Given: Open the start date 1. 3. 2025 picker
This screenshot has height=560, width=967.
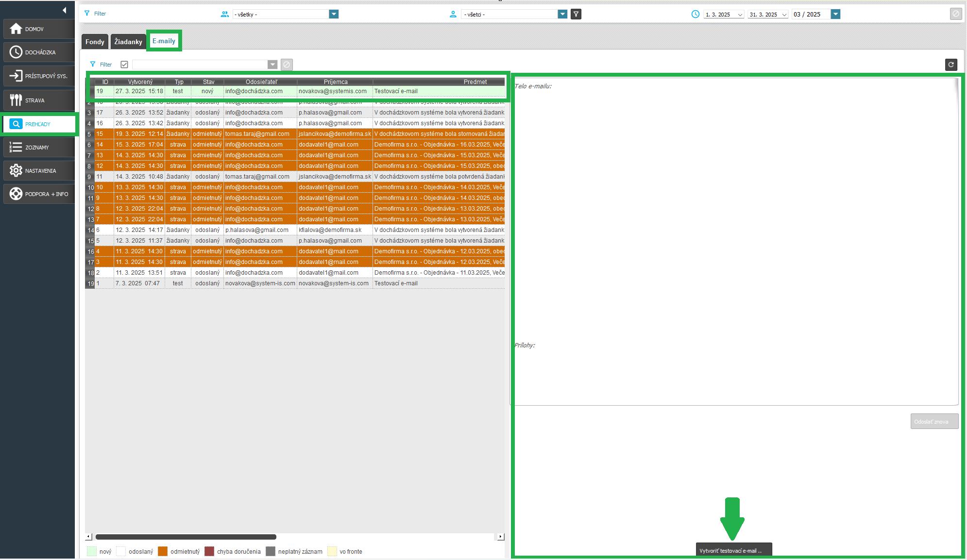Looking at the screenshot, I should (x=724, y=15).
